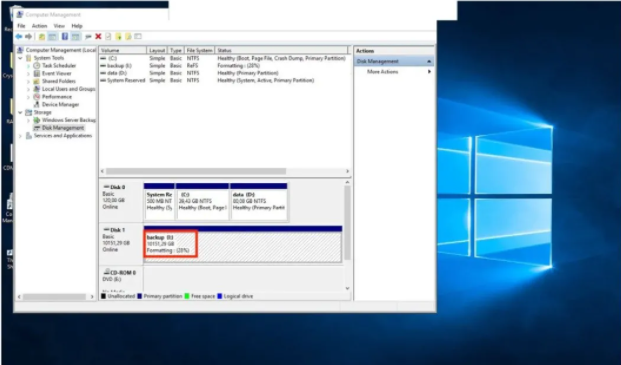
Task: Expand the Performance node arrow
Action: click(29, 97)
